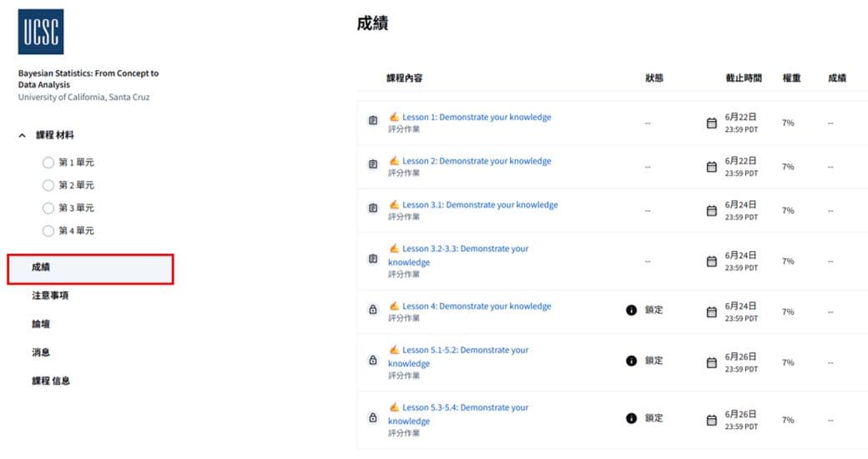Screen dimensions: 868x459
Task: Click the UCSC logo
Action: pyautogui.click(x=41, y=32)
